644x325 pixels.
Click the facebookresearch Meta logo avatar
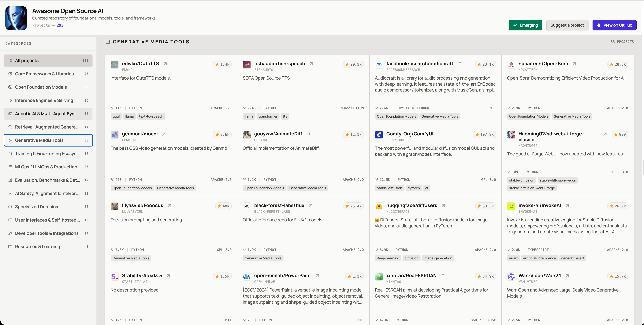point(379,65)
